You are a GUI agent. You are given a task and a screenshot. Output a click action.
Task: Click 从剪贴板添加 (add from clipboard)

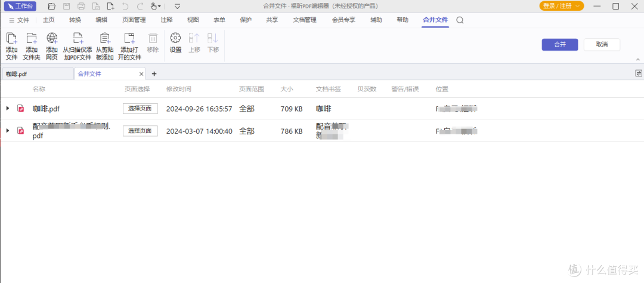tap(105, 47)
